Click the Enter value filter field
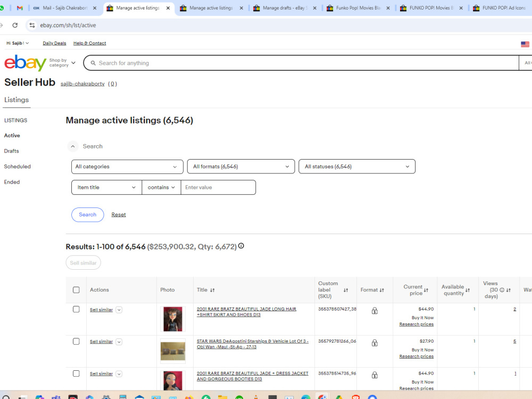 tap(218, 187)
